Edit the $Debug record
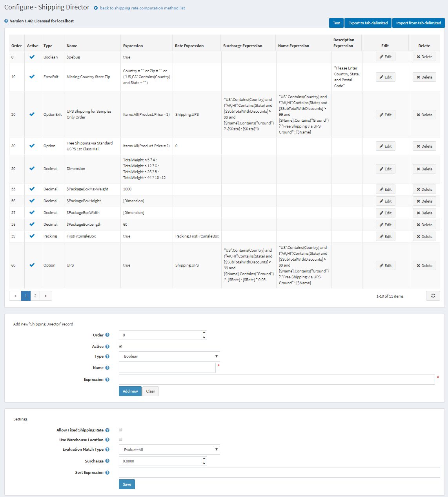The width and height of the screenshot is (448, 497). [386, 57]
